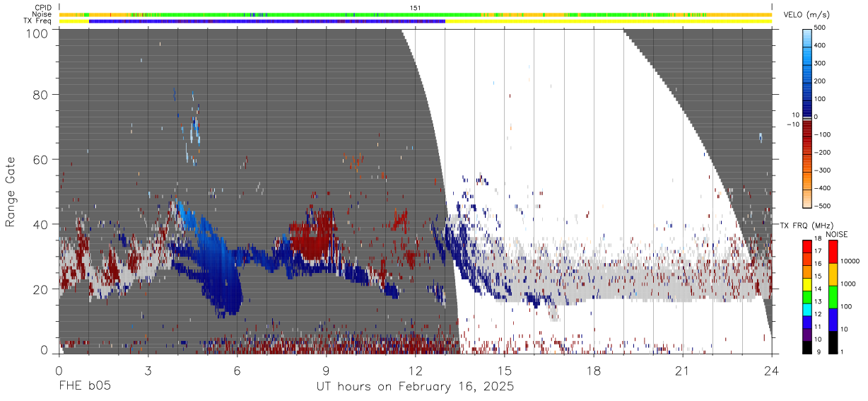Image resolution: width=868 pixels, height=401 pixels.
Task: Click the orange segment of NOISE legend
Action: coord(832,273)
